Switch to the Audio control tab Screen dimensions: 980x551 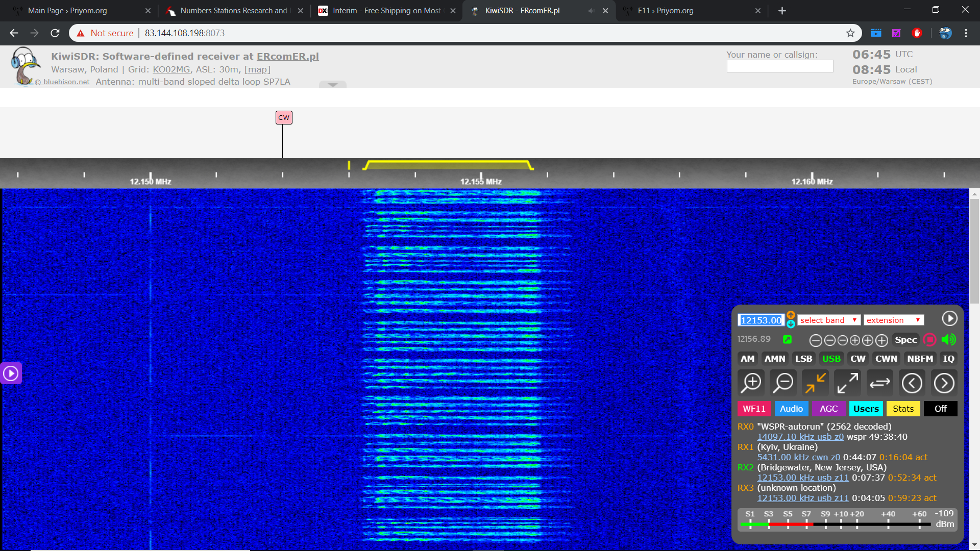pyautogui.click(x=791, y=409)
